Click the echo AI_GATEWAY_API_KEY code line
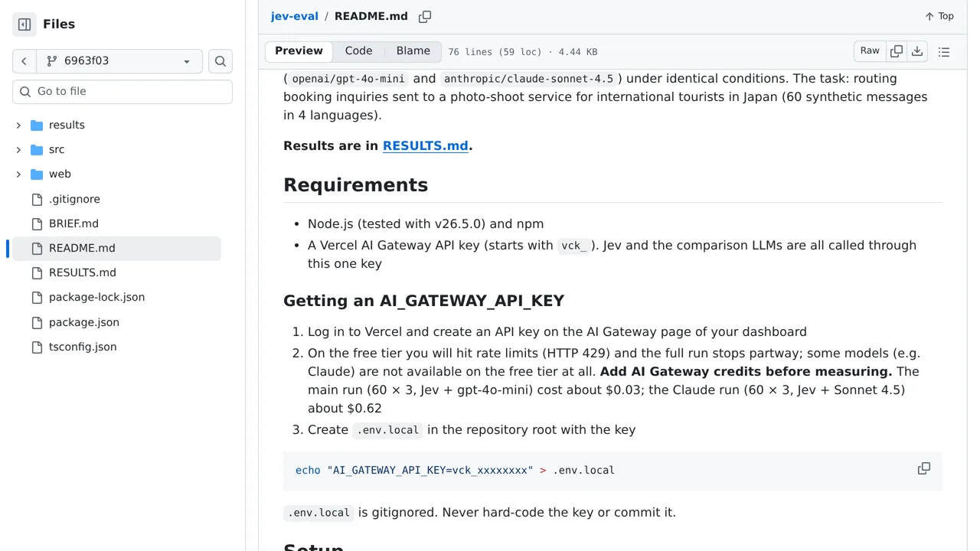Image resolution: width=980 pixels, height=551 pixels. (455, 470)
